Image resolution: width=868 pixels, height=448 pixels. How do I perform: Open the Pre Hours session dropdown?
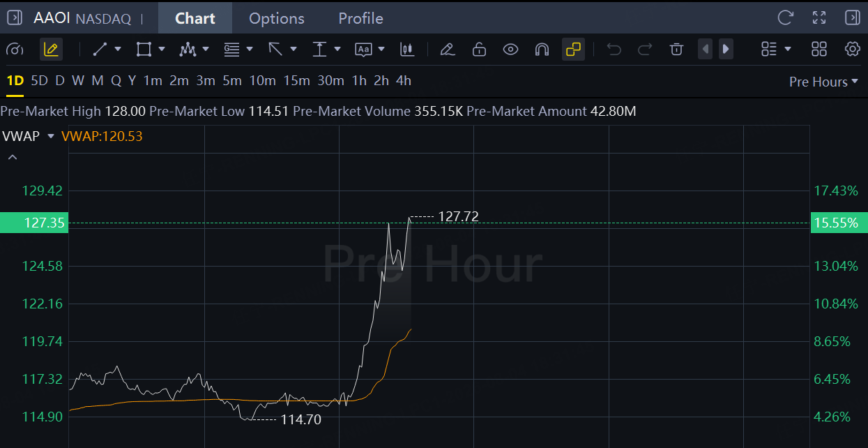pyautogui.click(x=823, y=82)
